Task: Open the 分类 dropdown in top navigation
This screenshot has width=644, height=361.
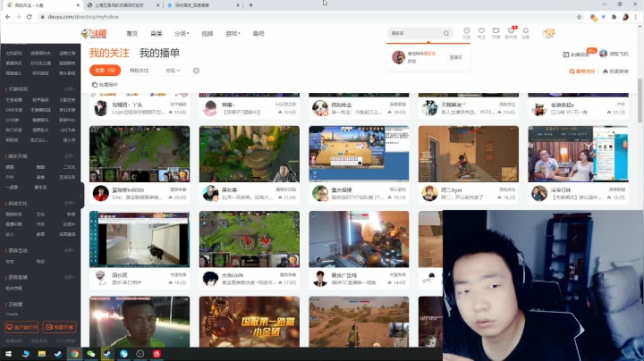Action: click(181, 34)
